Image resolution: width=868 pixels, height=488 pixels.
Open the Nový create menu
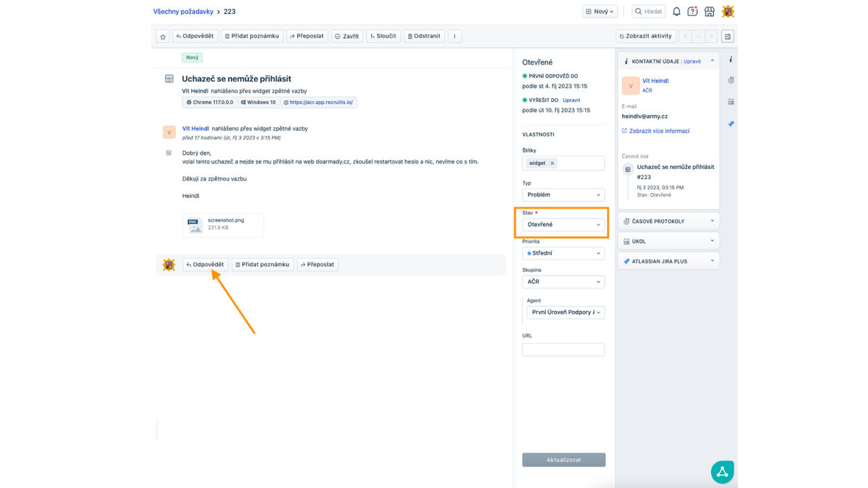point(600,12)
